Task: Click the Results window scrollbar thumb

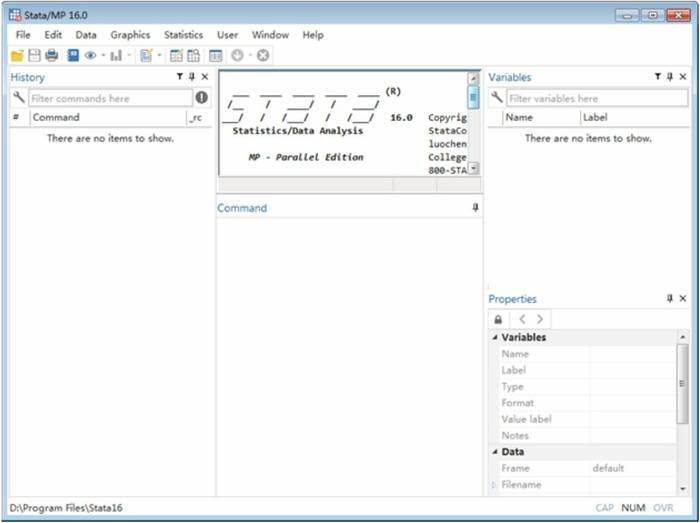Action: pyautogui.click(x=473, y=97)
